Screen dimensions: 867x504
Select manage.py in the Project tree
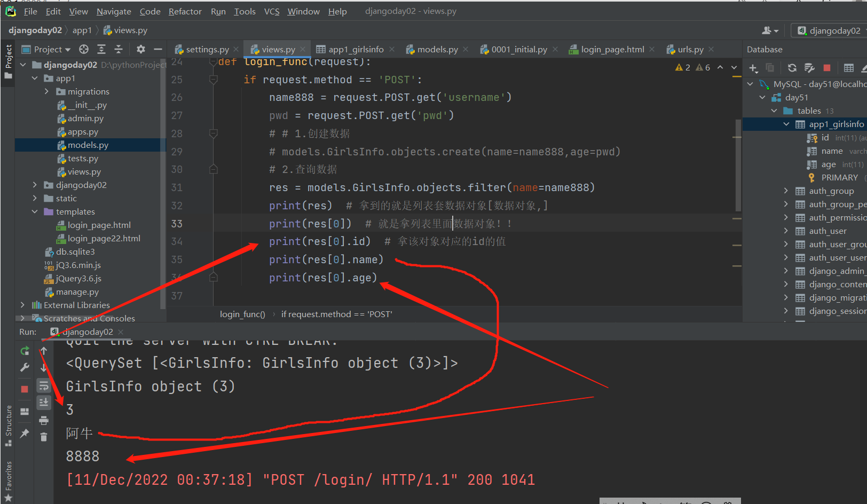[77, 292]
